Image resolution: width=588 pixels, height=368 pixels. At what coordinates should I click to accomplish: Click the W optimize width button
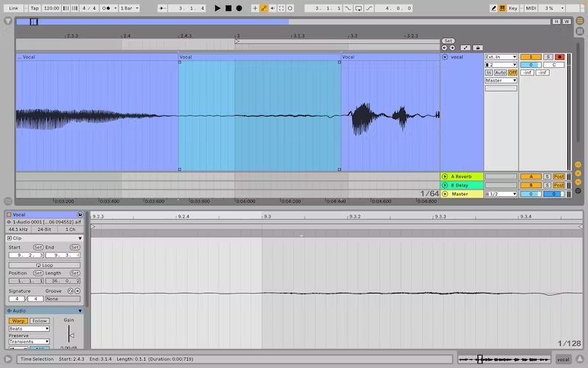coord(566,21)
